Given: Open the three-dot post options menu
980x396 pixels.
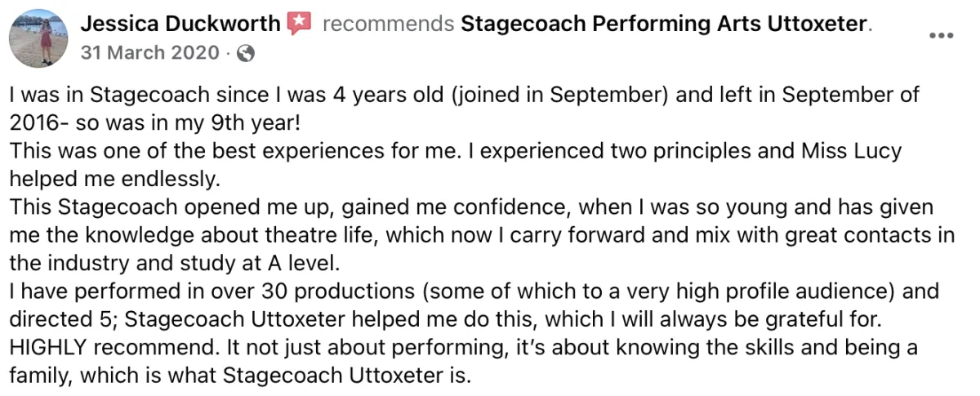Looking at the screenshot, I should [941, 37].
